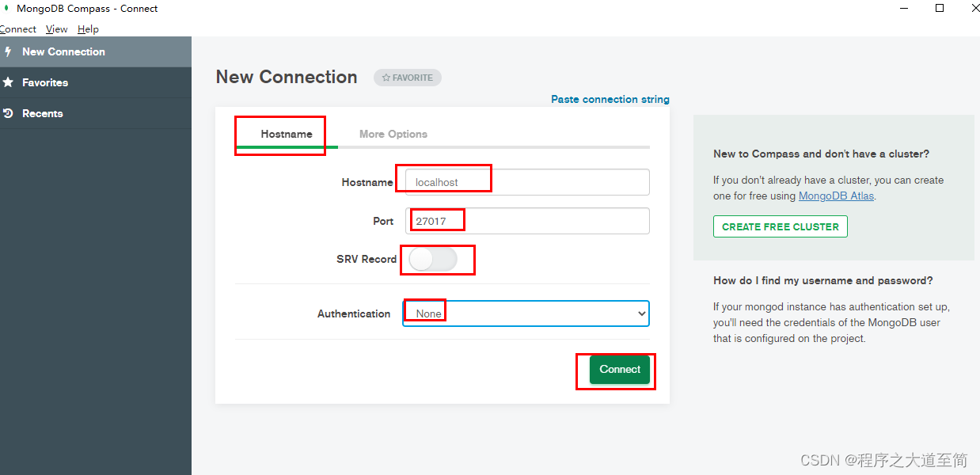
Task: Switch to the More Options tab
Action: [393, 134]
